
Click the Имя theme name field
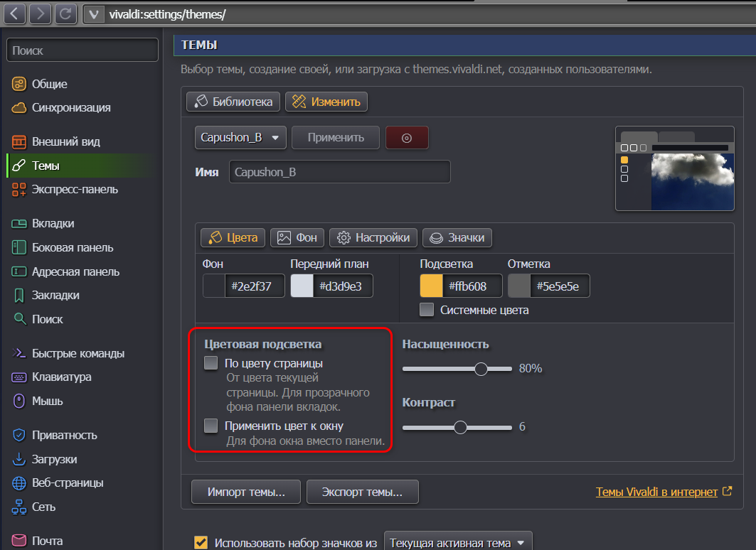pos(340,172)
